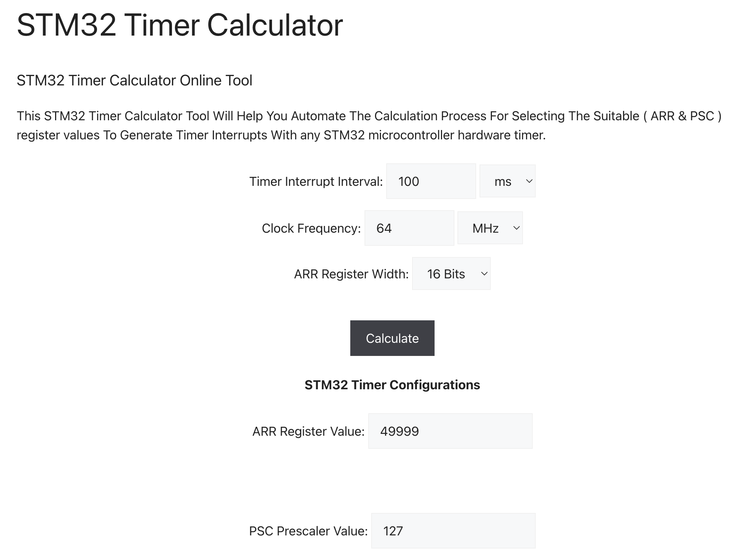Select the PSC Prescaler Value field showing 127
The height and width of the screenshot is (553, 756).
point(453,531)
